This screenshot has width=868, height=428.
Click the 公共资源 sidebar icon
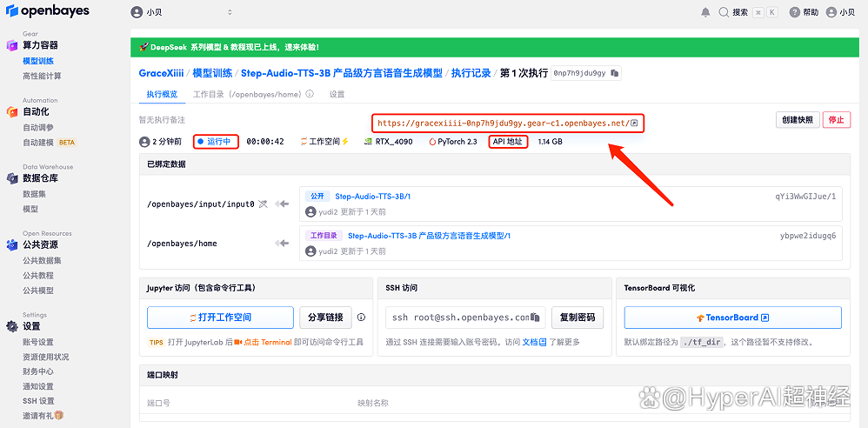coord(12,244)
